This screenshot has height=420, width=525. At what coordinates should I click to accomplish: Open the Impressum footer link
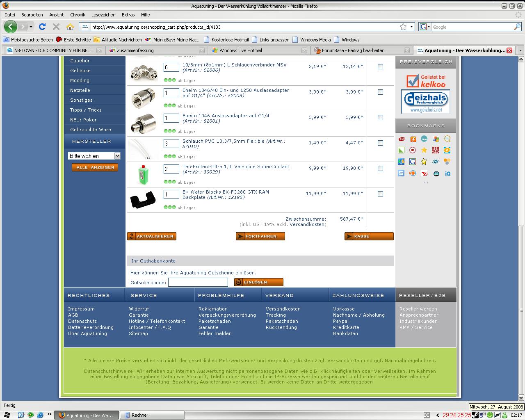[81, 309]
